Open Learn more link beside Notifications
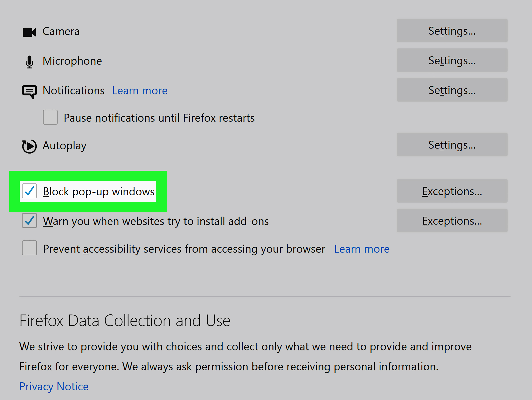Image resolution: width=532 pixels, height=400 pixels. click(140, 91)
